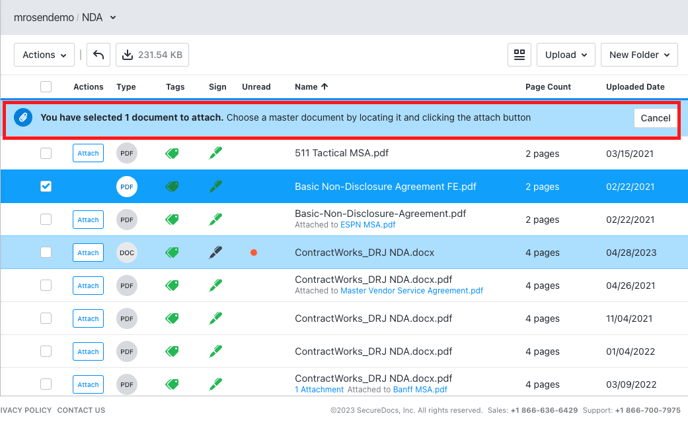688x422 pixels.
Task: Sort by Page Count column header
Action: [548, 87]
